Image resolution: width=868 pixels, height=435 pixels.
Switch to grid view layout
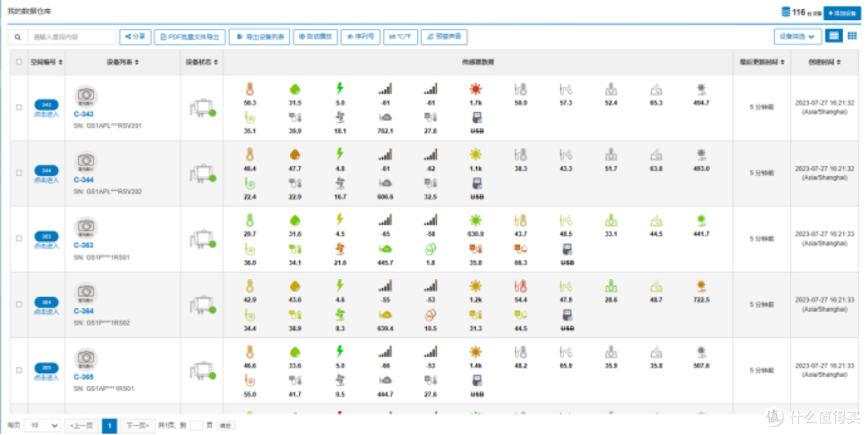pyautogui.click(x=852, y=36)
